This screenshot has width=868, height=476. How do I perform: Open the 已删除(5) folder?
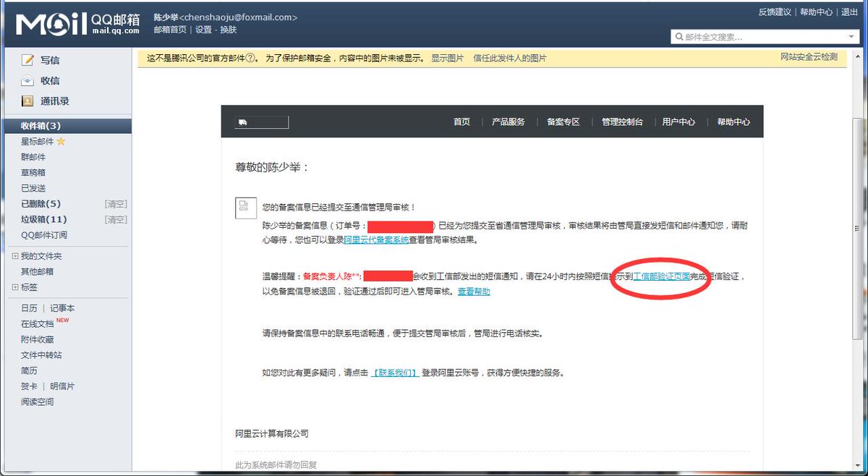click(x=41, y=204)
